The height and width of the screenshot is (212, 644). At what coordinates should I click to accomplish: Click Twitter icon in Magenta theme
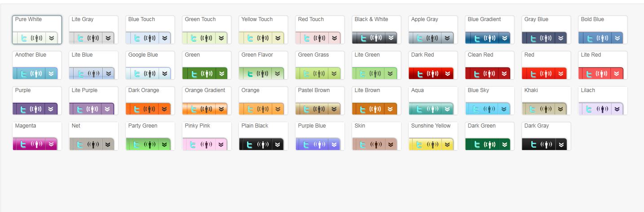coord(23,145)
